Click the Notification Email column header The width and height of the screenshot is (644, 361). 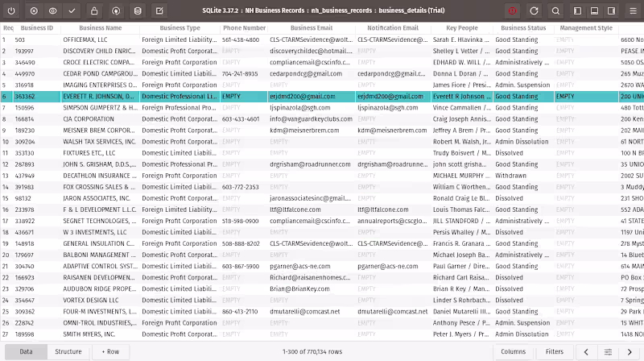[393, 28]
